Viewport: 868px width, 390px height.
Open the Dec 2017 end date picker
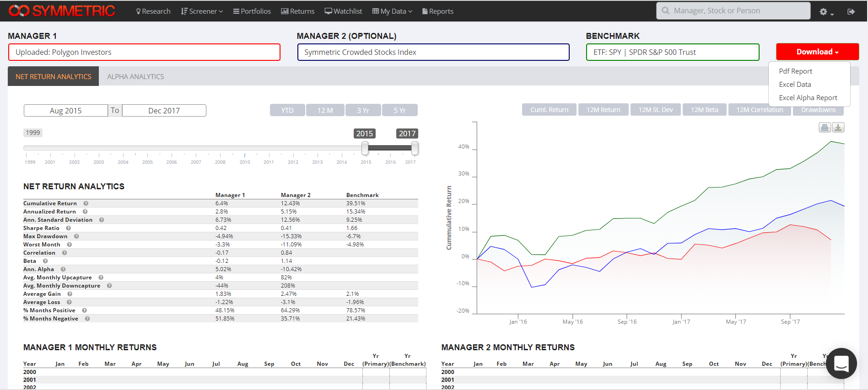tap(164, 111)
